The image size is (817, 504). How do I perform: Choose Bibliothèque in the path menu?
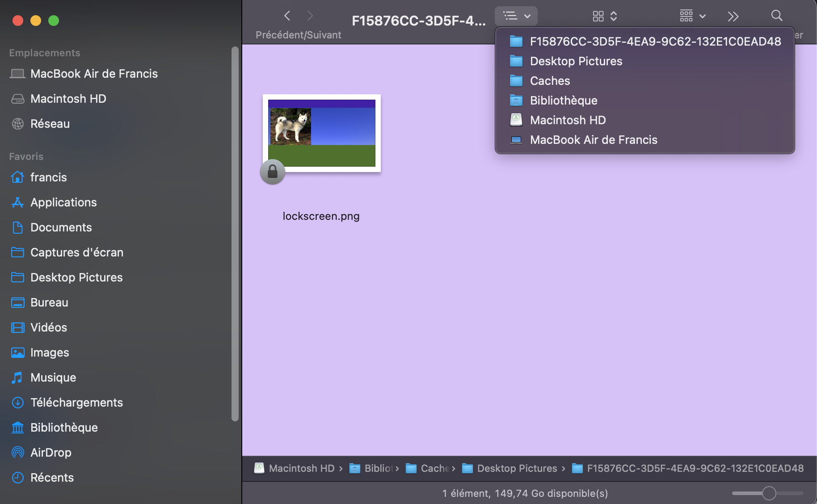click(x=645, y=101)
